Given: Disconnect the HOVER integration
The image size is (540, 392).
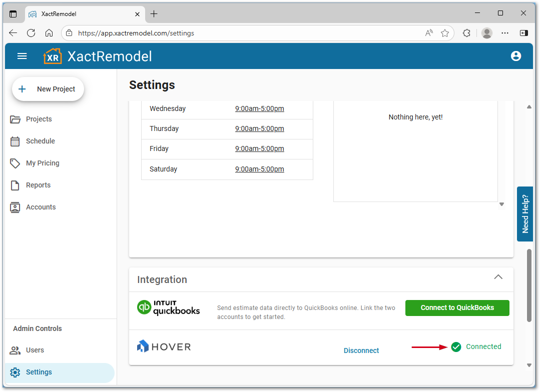Looking at the screenshot, I should (361, 350).
